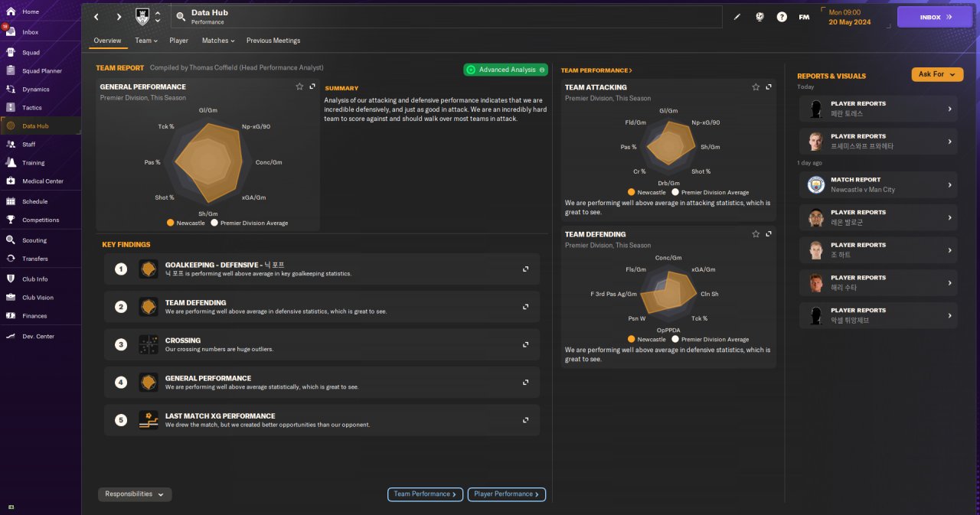The image size is (980, 515).
Task: Open the Previous Meetings tab
Action: pos(273,41)
